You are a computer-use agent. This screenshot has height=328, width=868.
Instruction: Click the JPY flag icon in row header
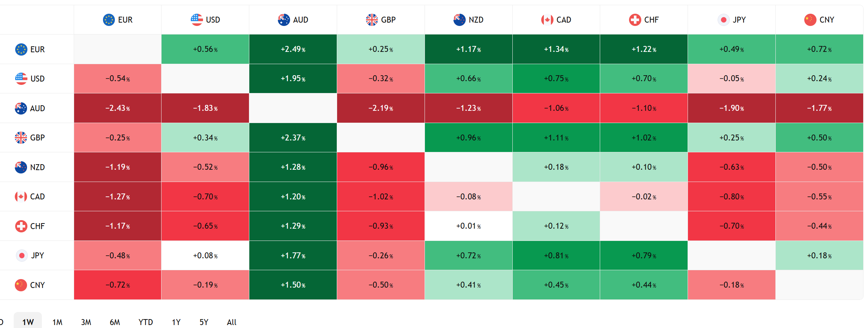pos(22,255)
